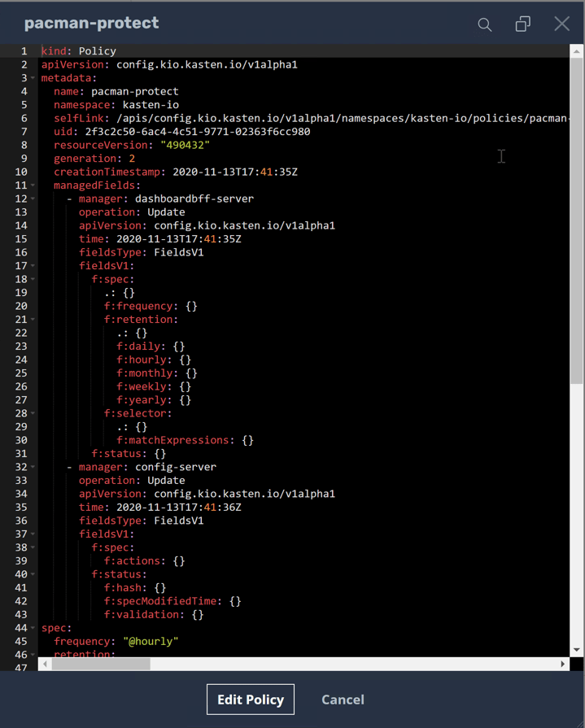Click the 'f:yearly: {}' line
The width and height of the screenshot is (585, 728).
point(154,400)
